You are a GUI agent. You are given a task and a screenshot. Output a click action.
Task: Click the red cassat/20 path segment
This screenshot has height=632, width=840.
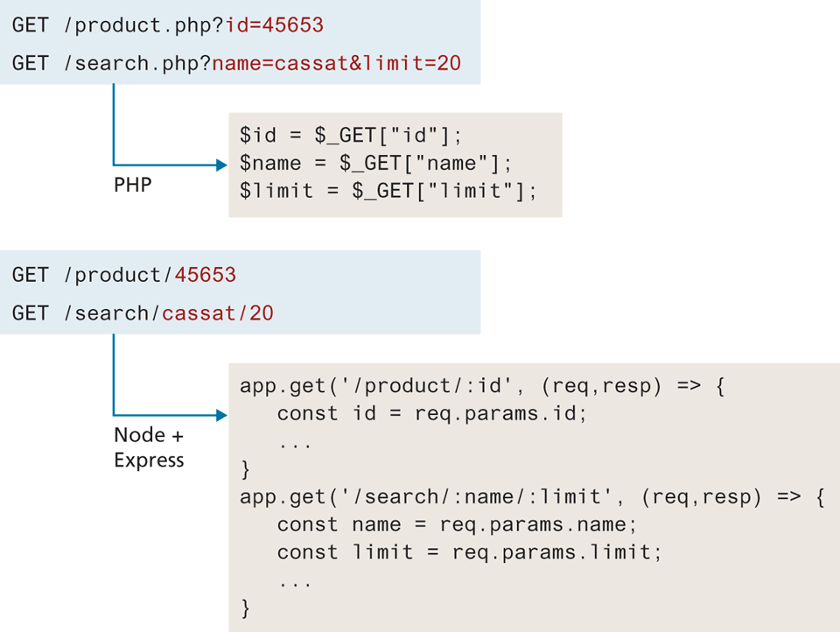217,312
